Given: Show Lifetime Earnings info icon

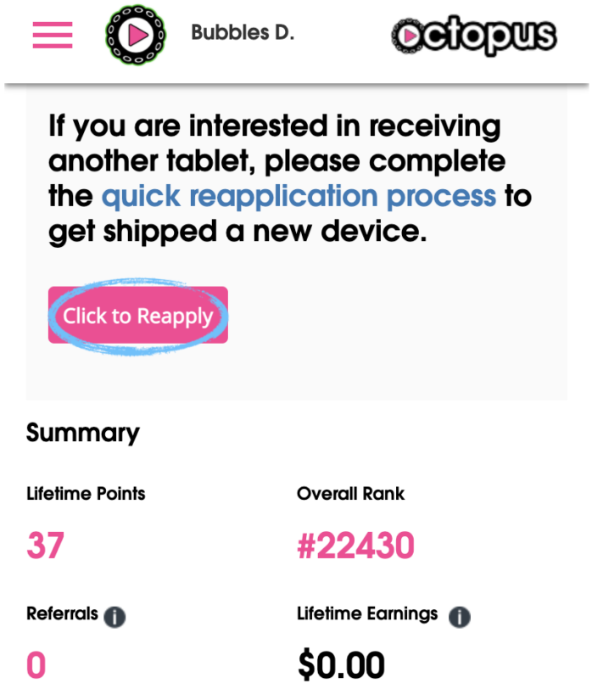Looking at the screenshot, I should (460, 617).
